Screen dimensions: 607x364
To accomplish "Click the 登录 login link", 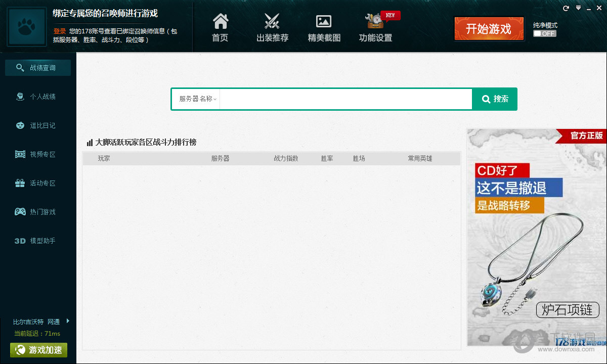I will [59, 30].
